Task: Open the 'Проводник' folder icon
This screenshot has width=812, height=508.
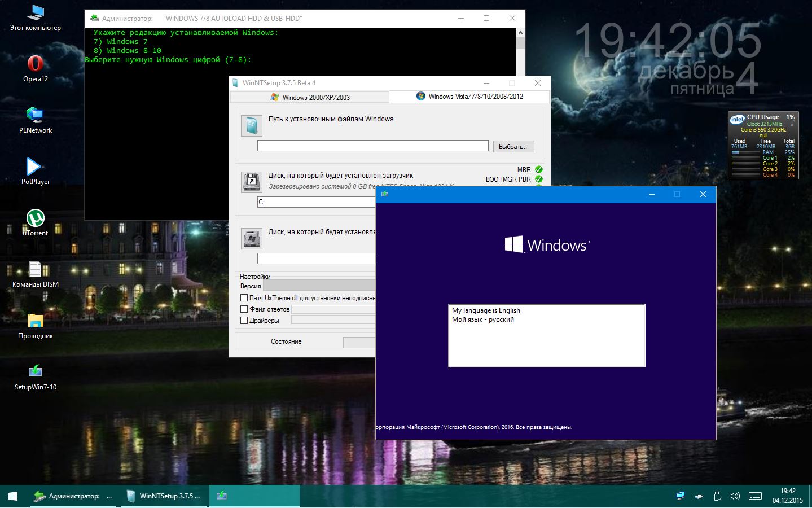Action: (35, 326)
